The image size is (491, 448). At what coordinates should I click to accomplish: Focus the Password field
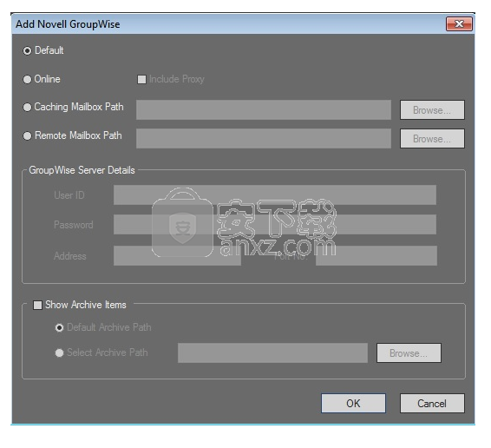(x=275, y=225)
